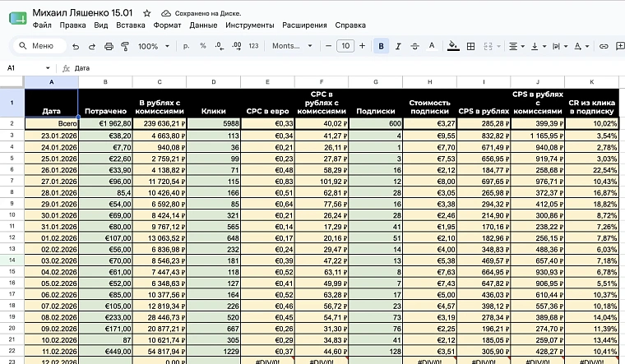Expand the horizontal align dropdown
The height and width of the screenshot is (364, 625).
(x=517, y=46)
